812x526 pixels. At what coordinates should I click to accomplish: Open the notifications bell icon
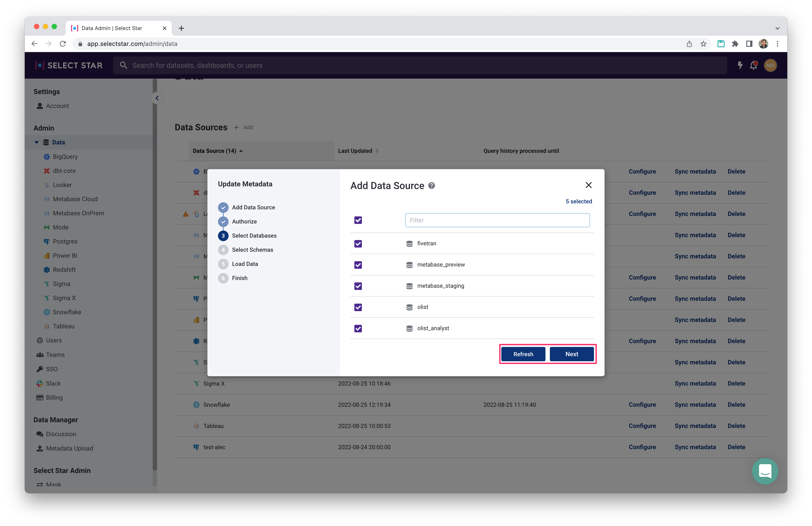(753, 65)
